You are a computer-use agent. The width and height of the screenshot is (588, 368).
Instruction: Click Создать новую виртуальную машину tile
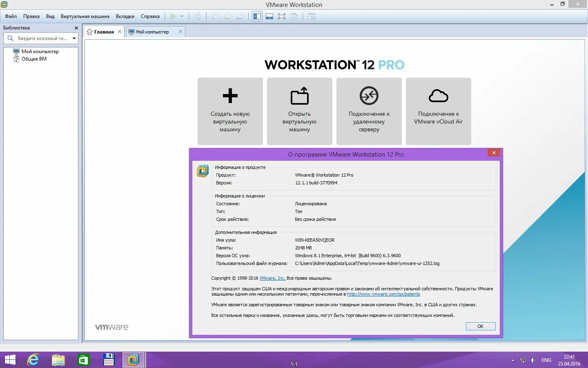pos(230,111)
